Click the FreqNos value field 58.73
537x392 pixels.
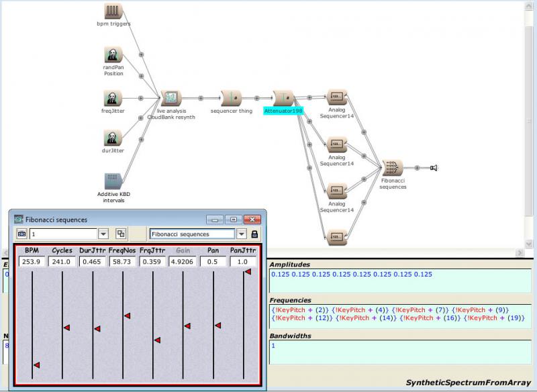(122, 262)
